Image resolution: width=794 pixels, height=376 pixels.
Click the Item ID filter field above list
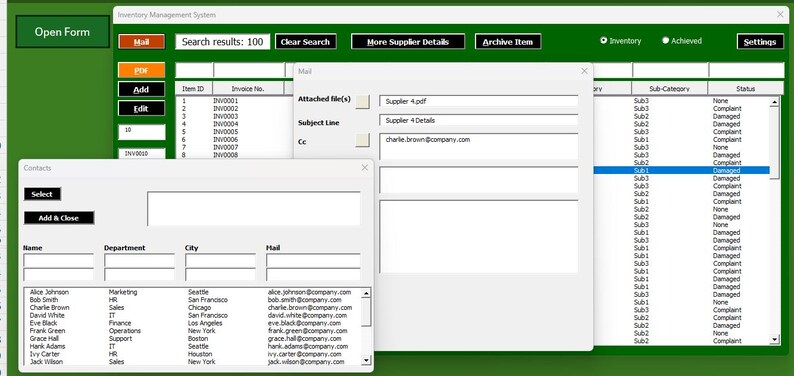(x=194, y=70)
